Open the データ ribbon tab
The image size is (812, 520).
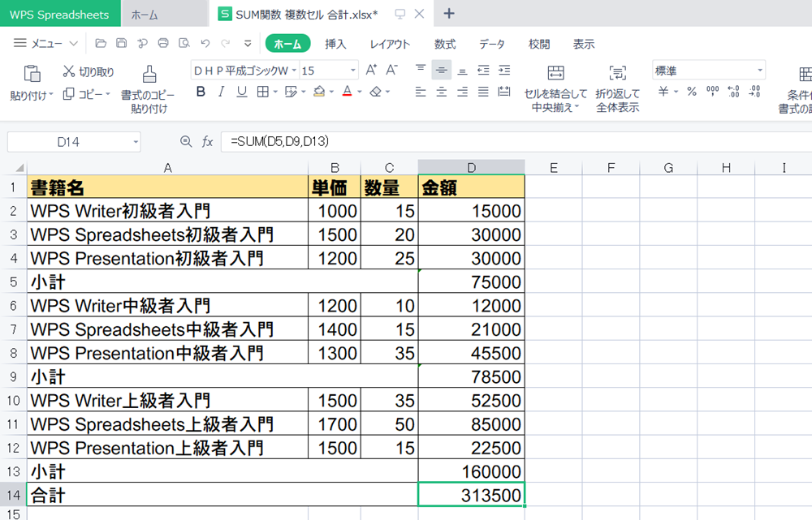click(x=491, y=44)
